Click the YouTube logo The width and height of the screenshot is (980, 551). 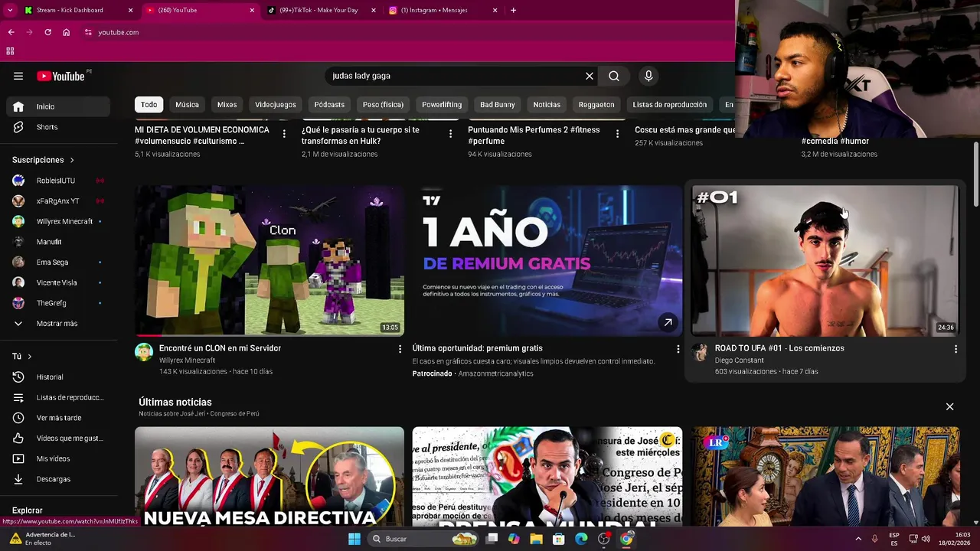tap(61, 76)
